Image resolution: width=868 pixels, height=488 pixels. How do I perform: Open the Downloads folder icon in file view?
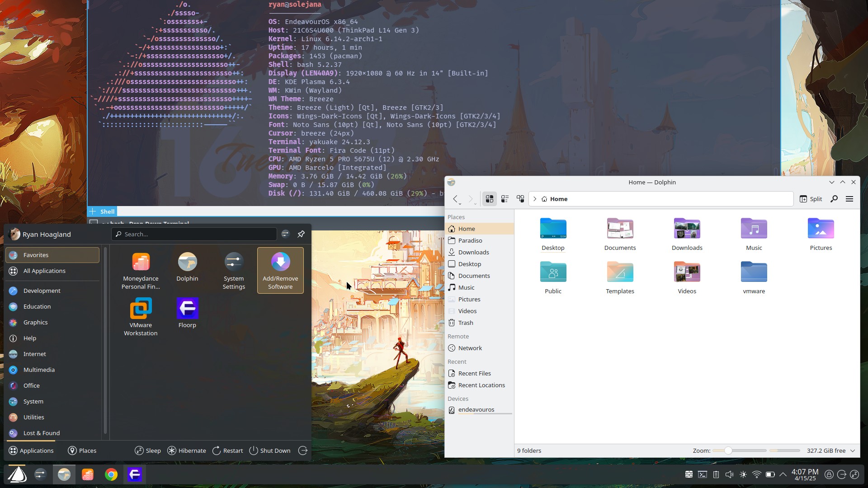click(687, 234)
